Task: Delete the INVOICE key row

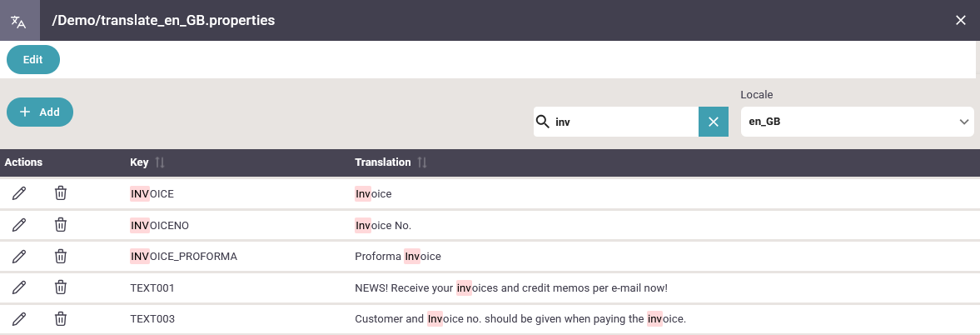Action: pyautogui.click(x=61, y=193)
